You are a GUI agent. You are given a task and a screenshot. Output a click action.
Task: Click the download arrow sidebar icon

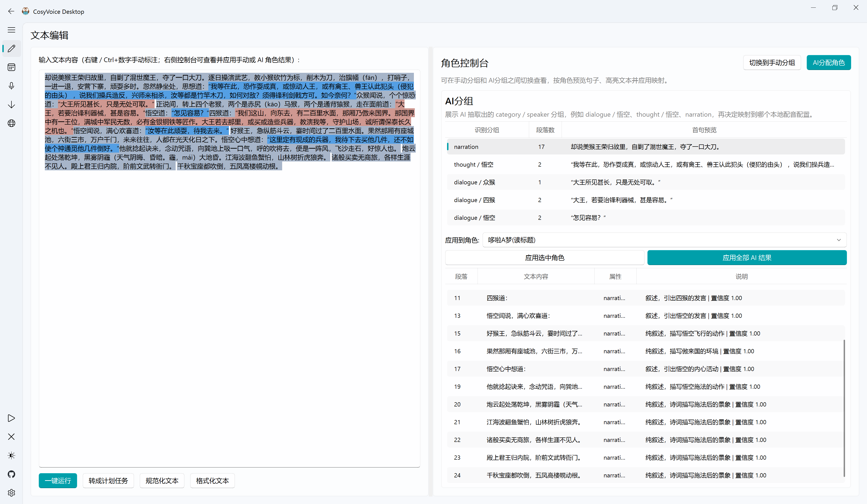click(x=11, y=105)
